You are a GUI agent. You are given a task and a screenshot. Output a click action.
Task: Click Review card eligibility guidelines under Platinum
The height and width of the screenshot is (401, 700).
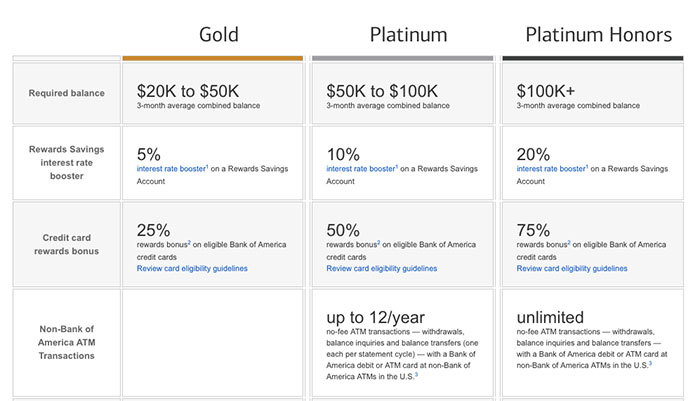point(382,268)
